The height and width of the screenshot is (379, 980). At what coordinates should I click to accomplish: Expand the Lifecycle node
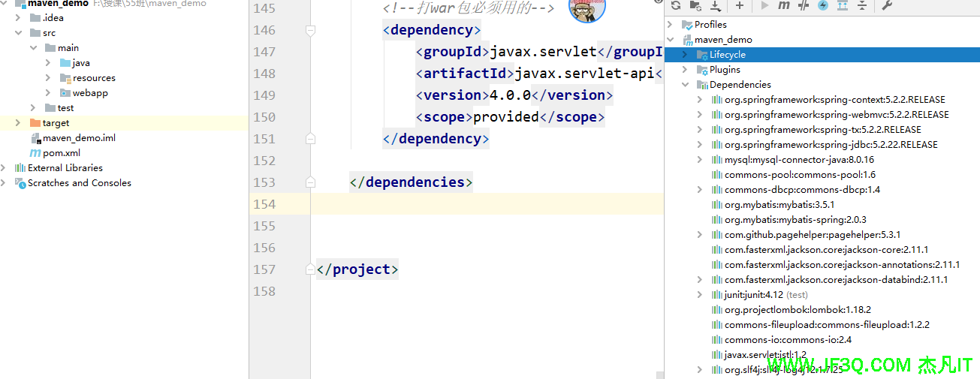click(x=685, y=55)
